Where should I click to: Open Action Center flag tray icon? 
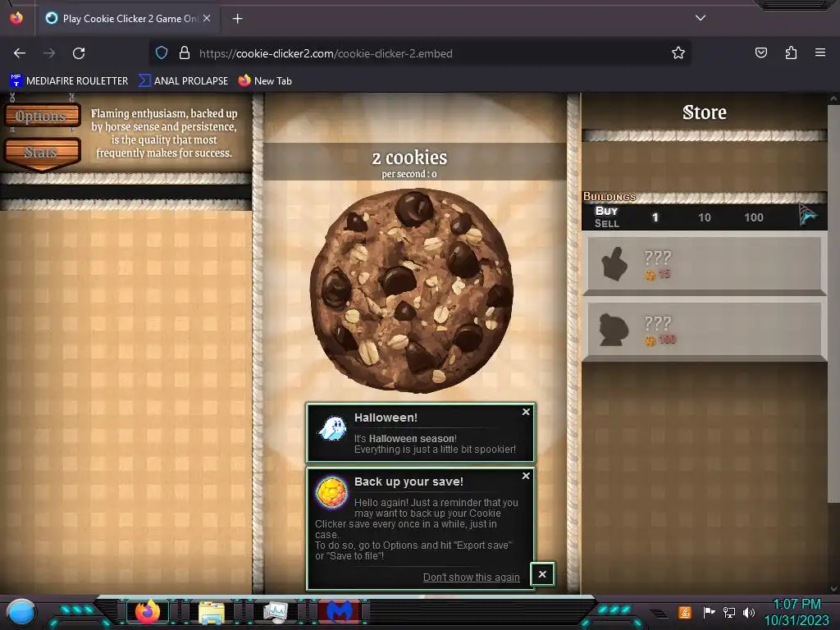click(709, 612)
